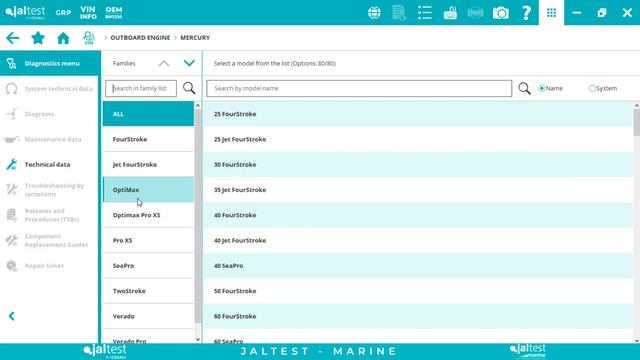This screenshot has height=360, width=640.
Task: Click the family list search magnifier
Action: [x=189, y=88]
